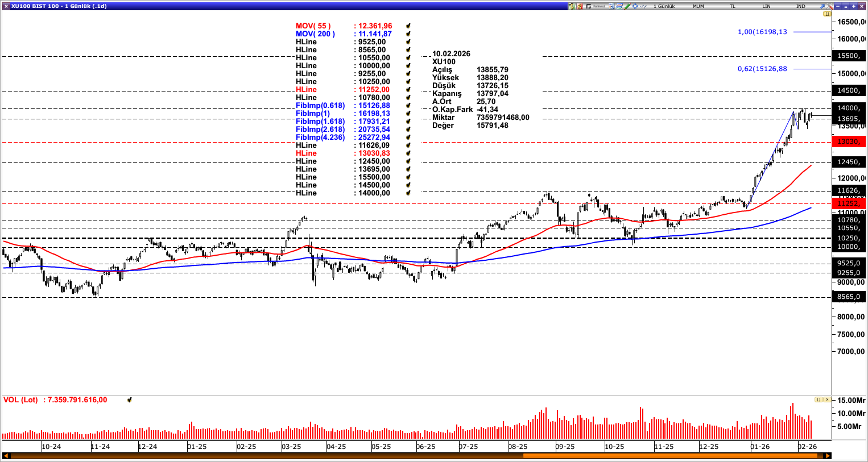
Task: Select the TL currency option
Action: [x=733, y=6]
